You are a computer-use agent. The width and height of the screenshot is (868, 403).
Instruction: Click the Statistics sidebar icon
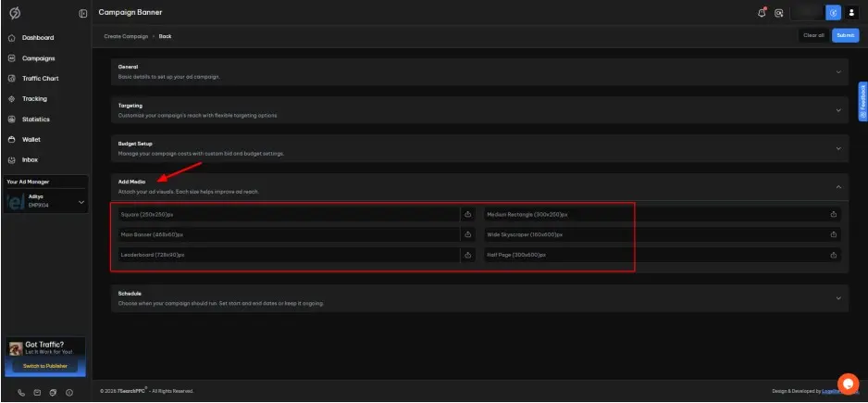click(x=12, y=120)
